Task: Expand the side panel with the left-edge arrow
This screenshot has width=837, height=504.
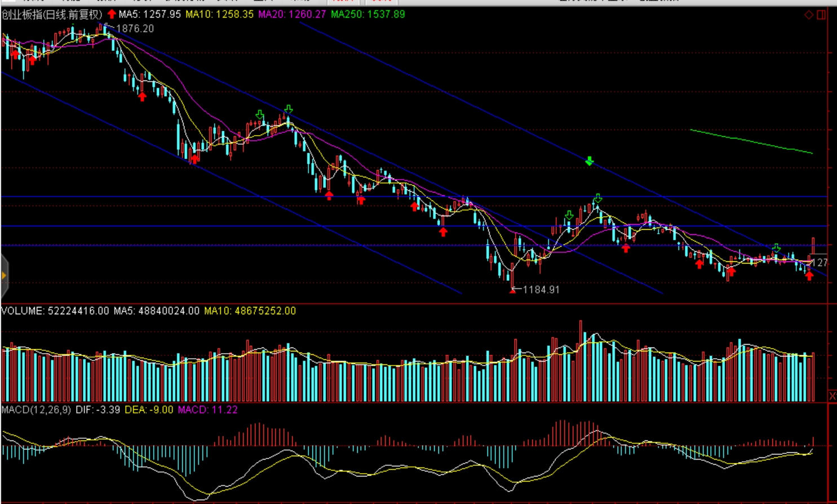Action: click(x=4, y=275)
